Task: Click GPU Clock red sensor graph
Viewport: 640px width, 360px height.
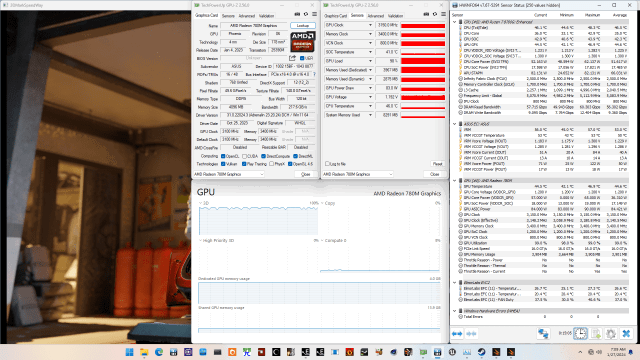Action: 423,25
